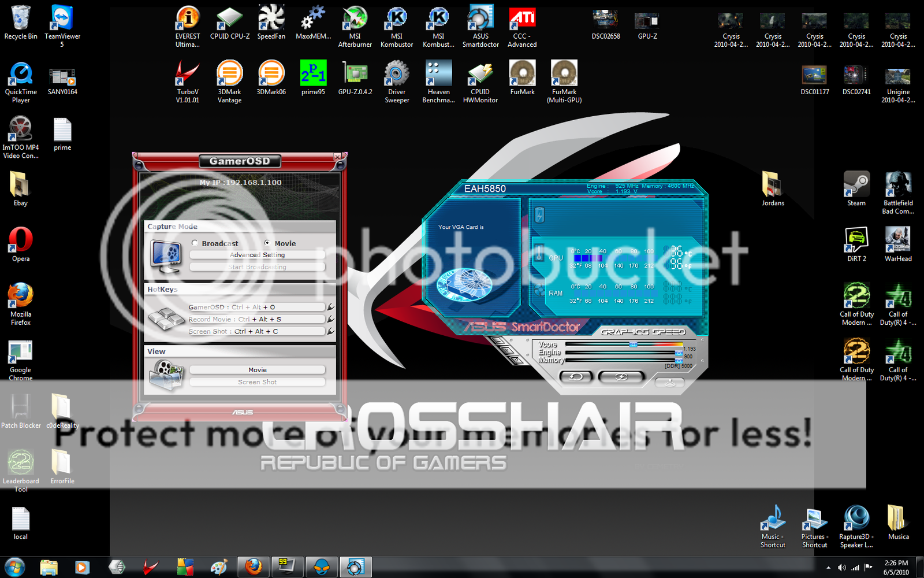Screen dimensions: 924x578
Task: Click the SmartDoctor apply lightning button
Action: 621,377
